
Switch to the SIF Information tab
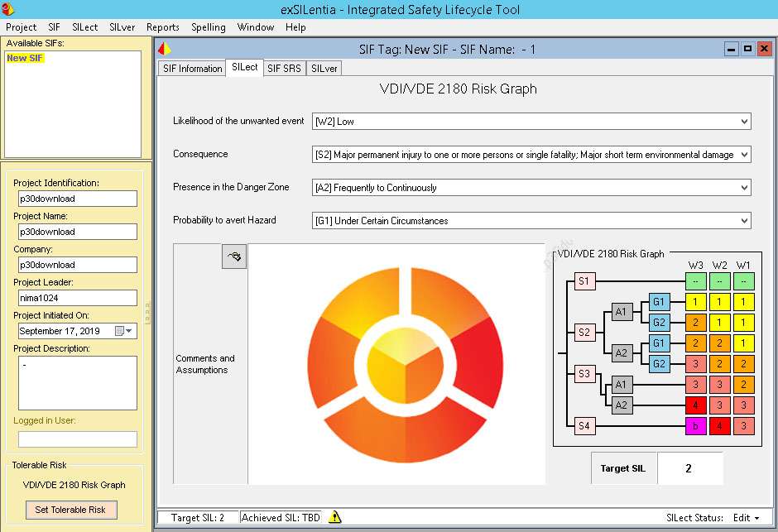click(190, 69)
